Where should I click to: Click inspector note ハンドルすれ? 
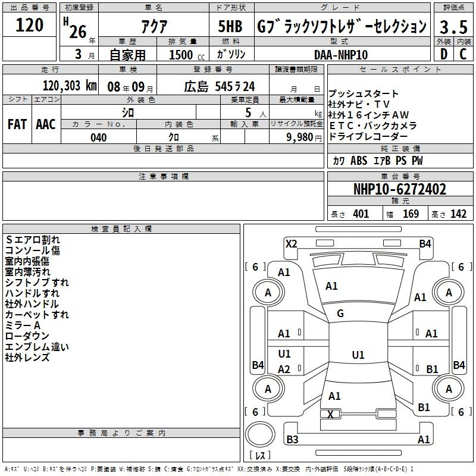tap(32, 293)
